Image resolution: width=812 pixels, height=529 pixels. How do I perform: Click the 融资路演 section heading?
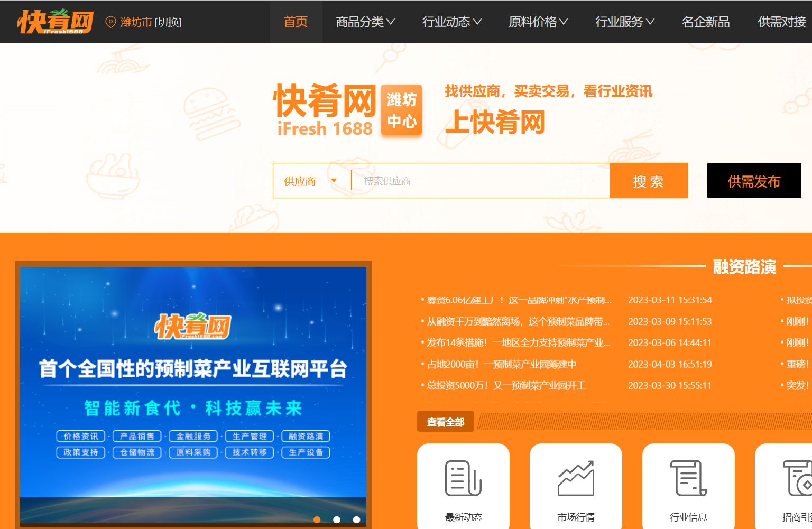pyautogui.click(x=744, y=266)
